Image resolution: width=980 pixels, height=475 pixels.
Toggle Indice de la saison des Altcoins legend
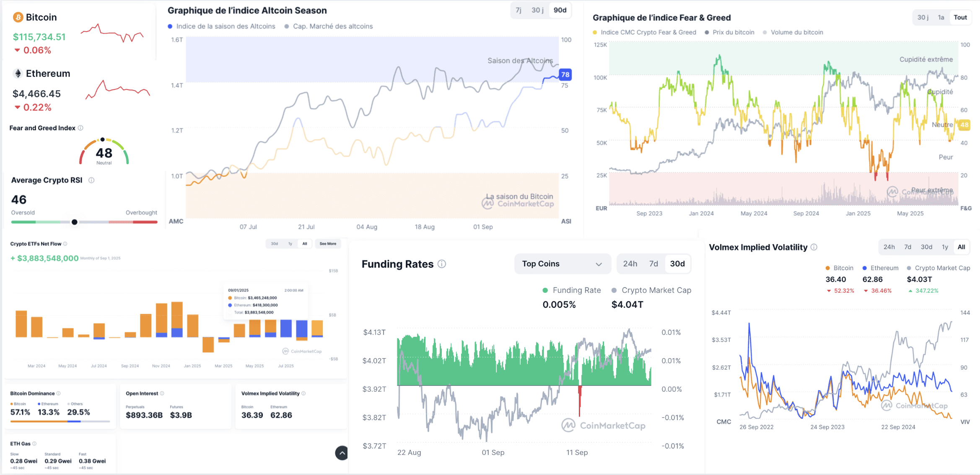coord(221,26)
